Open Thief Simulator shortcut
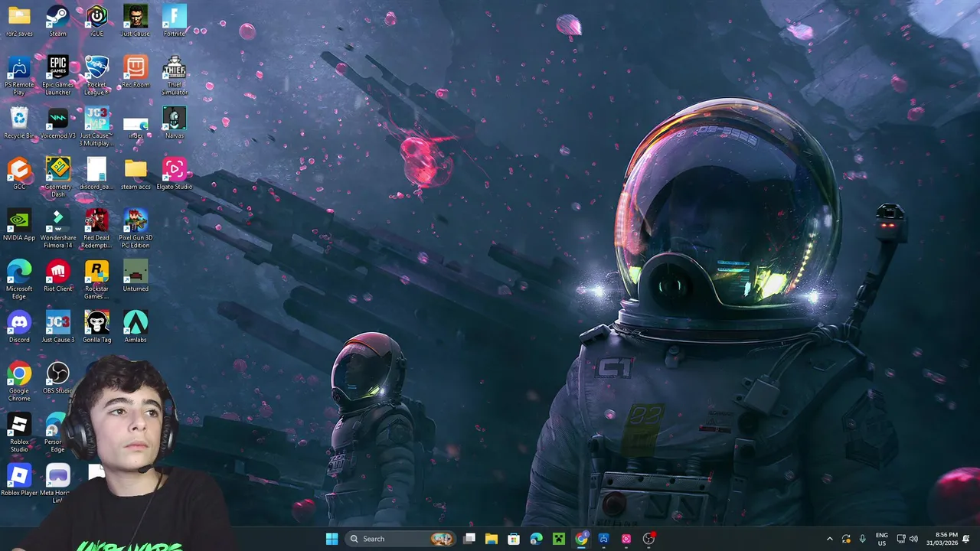 (x=175, y=75)
